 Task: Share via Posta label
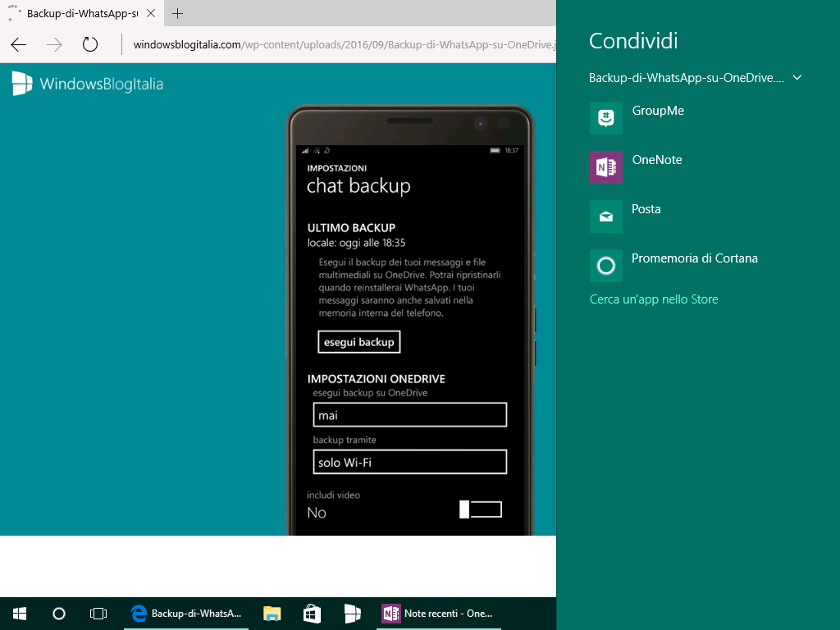pos(646,209)
